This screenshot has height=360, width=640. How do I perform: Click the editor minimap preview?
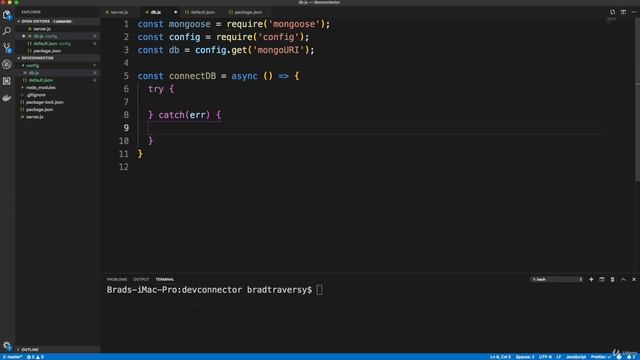tap(611, 19)
